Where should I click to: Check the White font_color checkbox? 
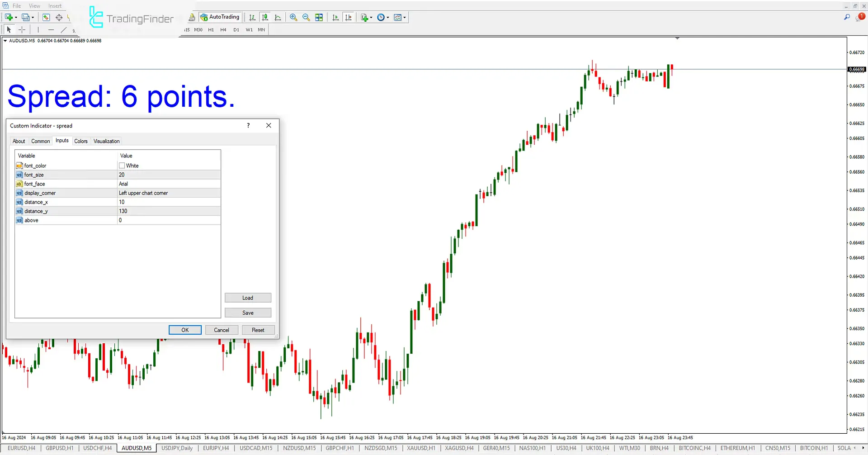pos(122,166)
